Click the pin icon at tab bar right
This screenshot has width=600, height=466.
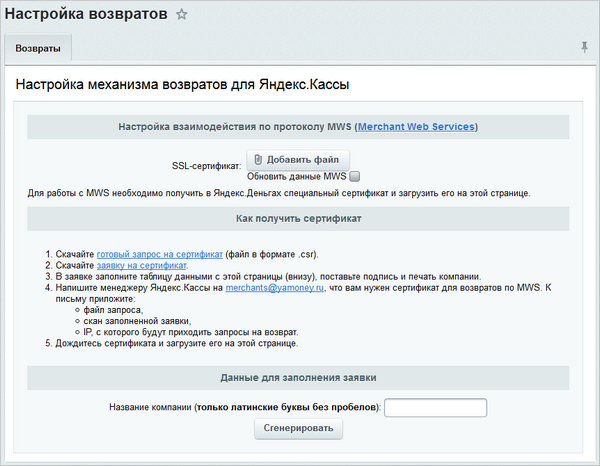tap(584, 47)
